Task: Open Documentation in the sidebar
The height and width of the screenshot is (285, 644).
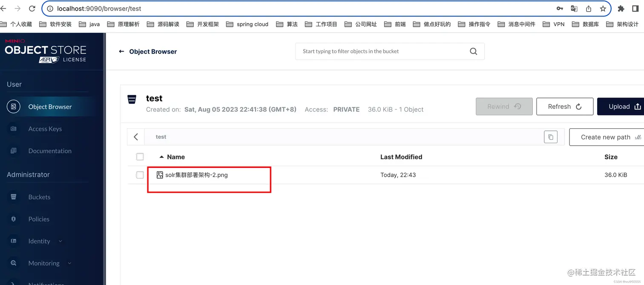Action: (x=50, y=151)
